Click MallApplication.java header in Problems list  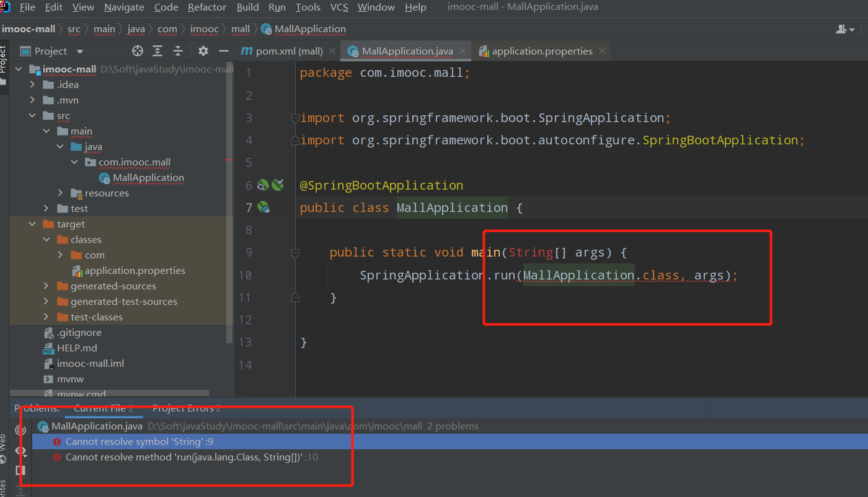pos(97,426)
